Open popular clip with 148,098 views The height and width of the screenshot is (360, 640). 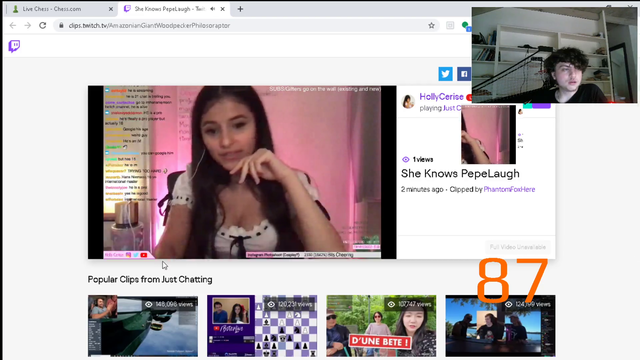point(143,326)
